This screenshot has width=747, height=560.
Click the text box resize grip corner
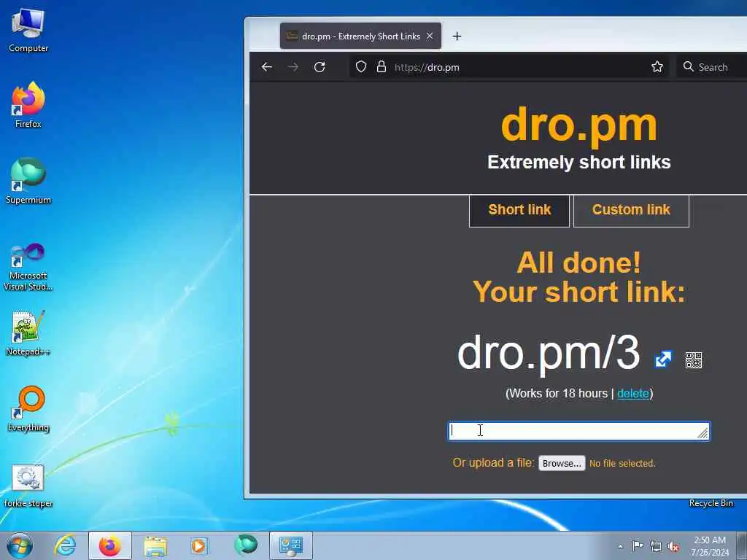(x=703, y=433)
